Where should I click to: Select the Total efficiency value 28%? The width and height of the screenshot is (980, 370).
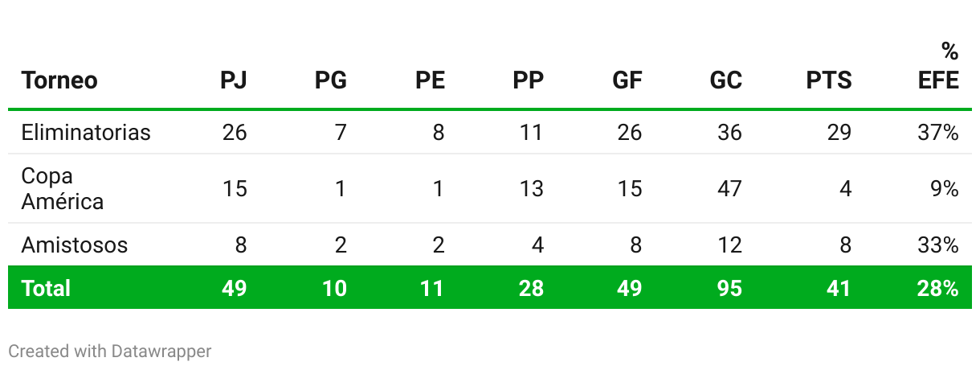pos(938,288)
